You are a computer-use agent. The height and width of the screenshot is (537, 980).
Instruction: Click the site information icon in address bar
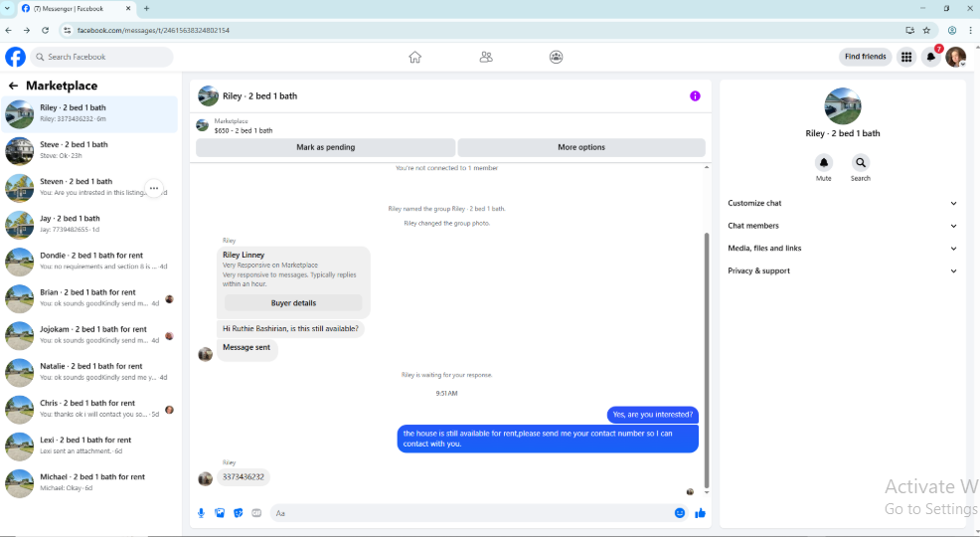(x=68, y=30)
